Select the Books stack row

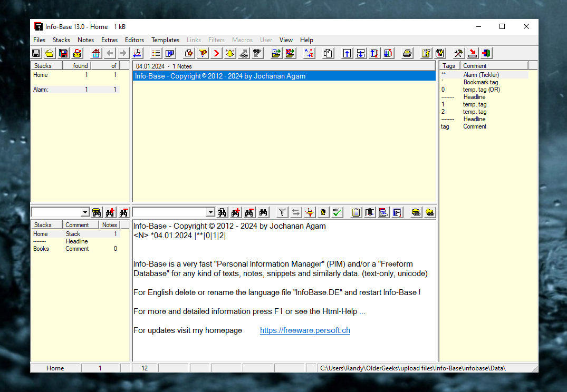[x=75, y=249]
